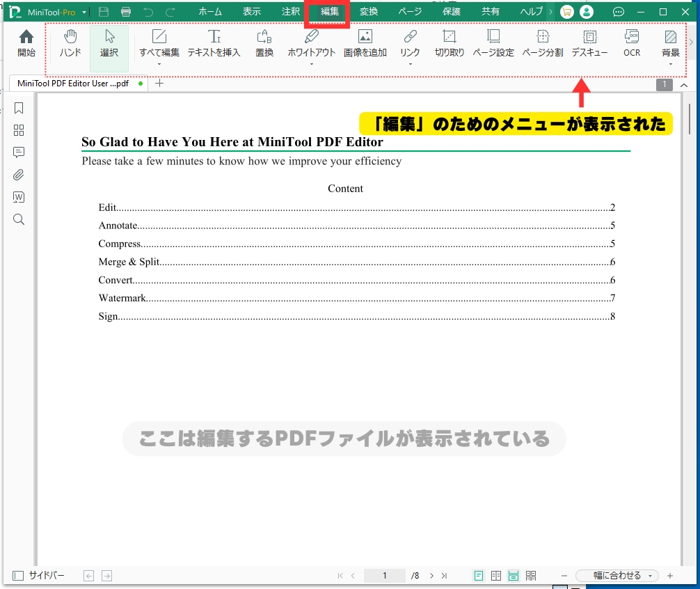Switch to the 表示 tab
Screen dimensions: 700x589
(252, 12)
